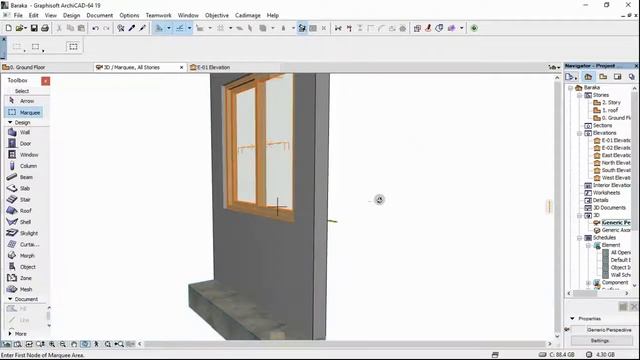This screenshot has width=640, height=360.
Task: Click the viewport vertical scrollbar
Action: tap(557, 208)
